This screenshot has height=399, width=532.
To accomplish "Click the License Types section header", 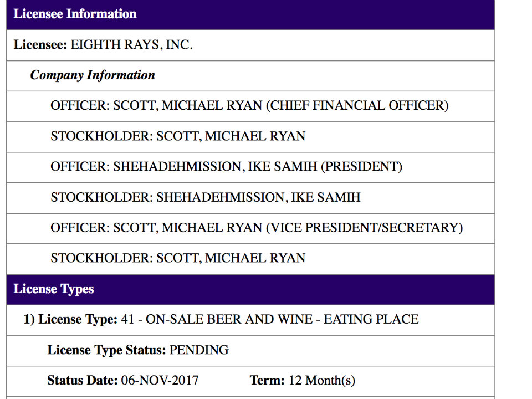I will pos(250,289).
